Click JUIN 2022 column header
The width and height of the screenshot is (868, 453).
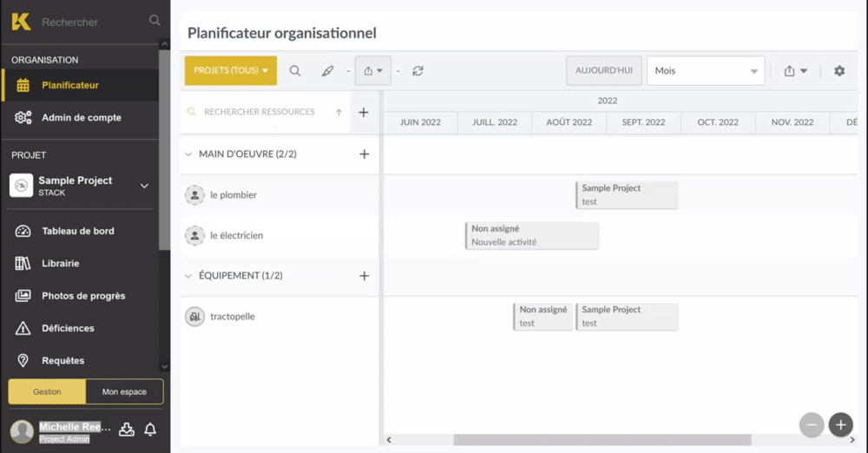421,122
